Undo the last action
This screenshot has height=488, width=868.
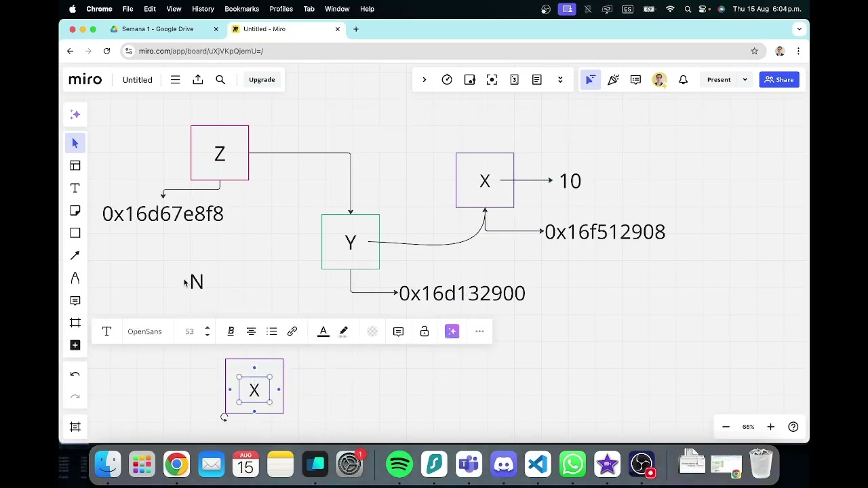click(x=75, y=374)
